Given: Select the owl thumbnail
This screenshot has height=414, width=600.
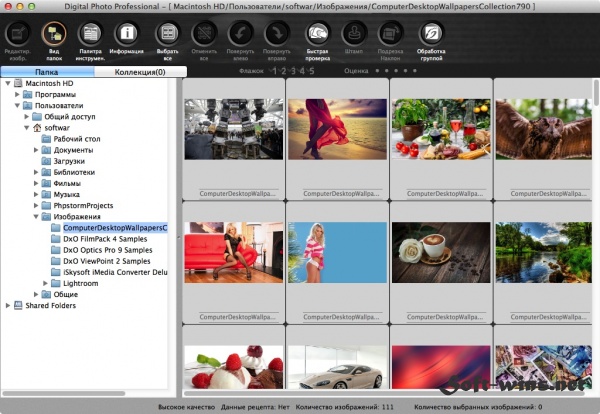Looking at the screenshot, I should coord(544,129).
